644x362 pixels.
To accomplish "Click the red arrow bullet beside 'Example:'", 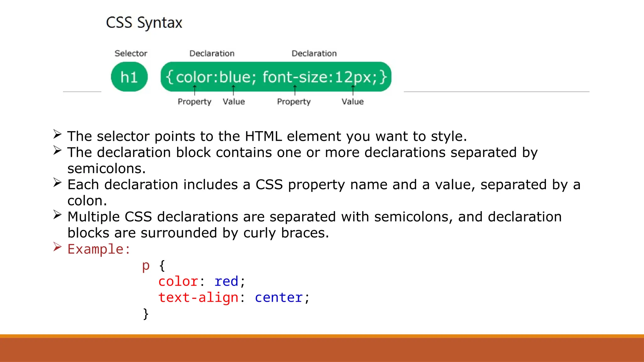I will pos(57,247).
